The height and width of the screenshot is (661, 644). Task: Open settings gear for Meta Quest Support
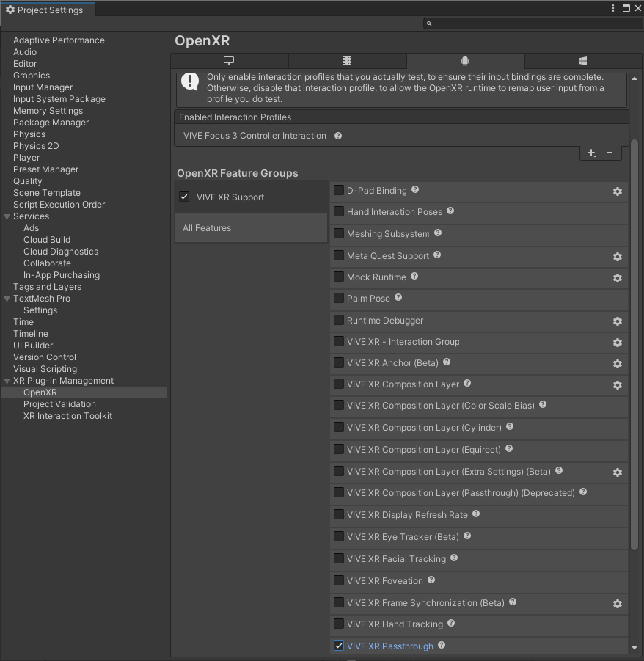[x=617, y=257]
